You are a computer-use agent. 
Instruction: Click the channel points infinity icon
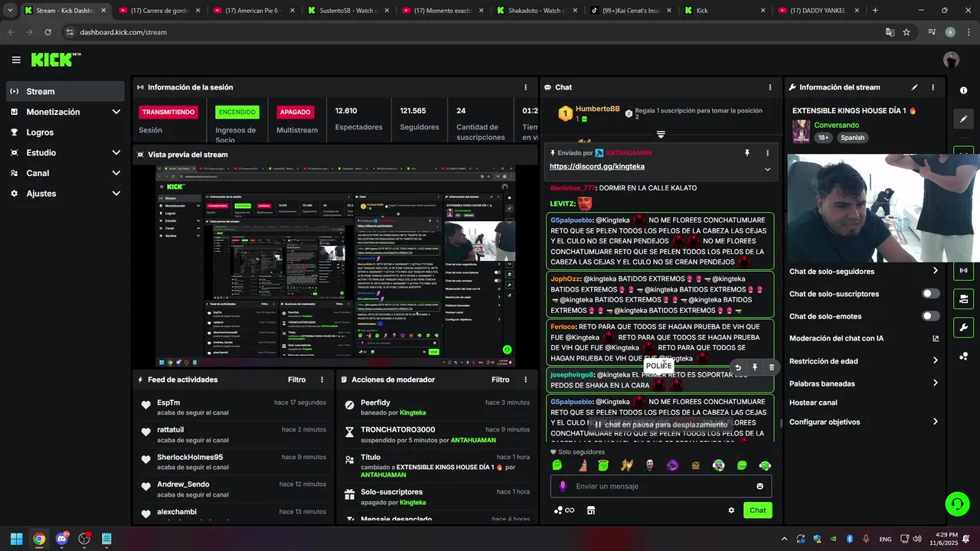tap(564, 510)
